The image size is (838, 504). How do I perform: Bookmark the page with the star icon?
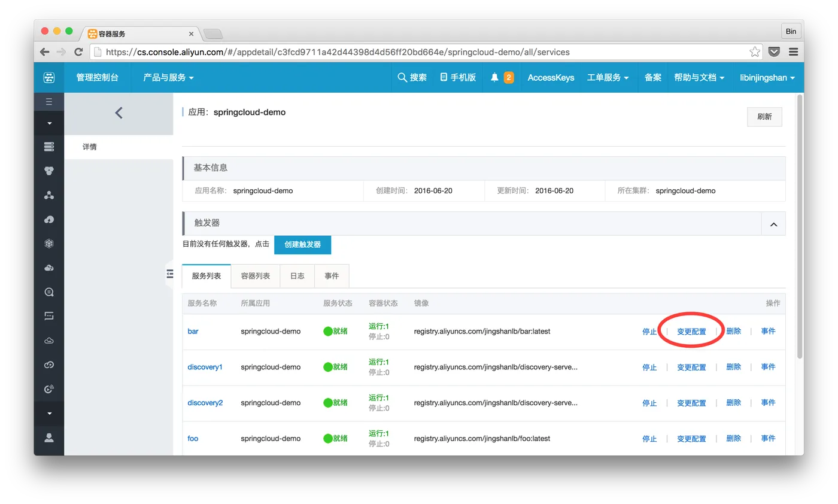coord(755,51)
